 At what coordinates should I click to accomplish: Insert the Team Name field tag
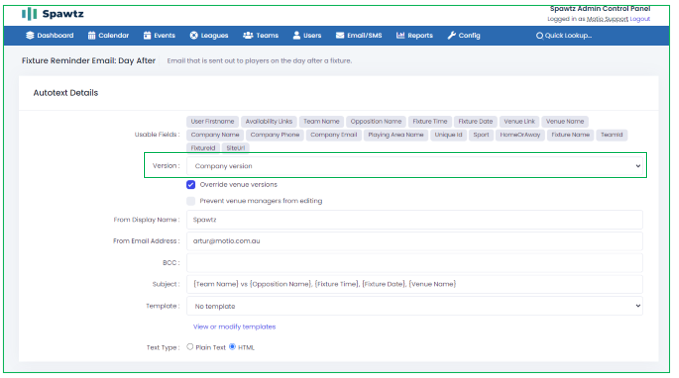pos(321,122)
